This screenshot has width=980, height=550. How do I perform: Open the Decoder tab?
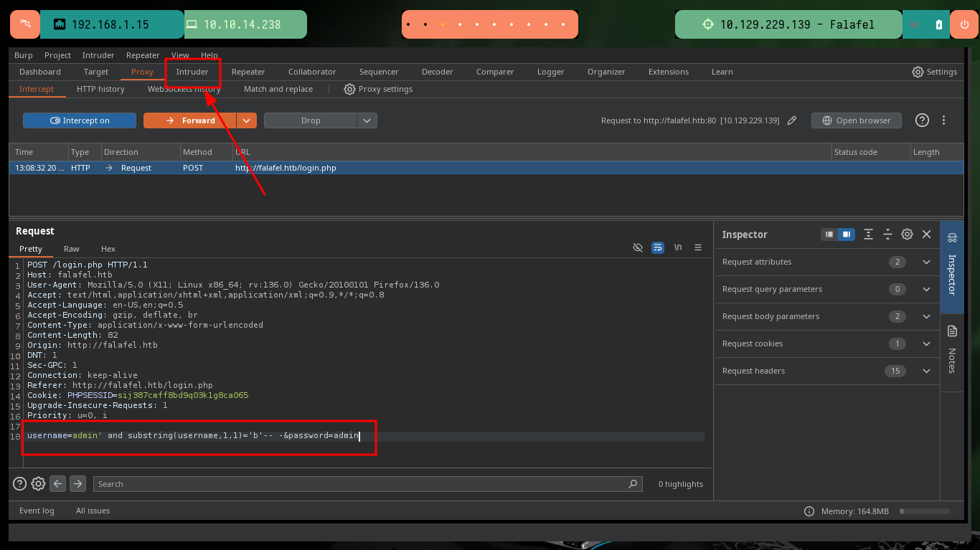pyautogui.click(x=438, y=72)
